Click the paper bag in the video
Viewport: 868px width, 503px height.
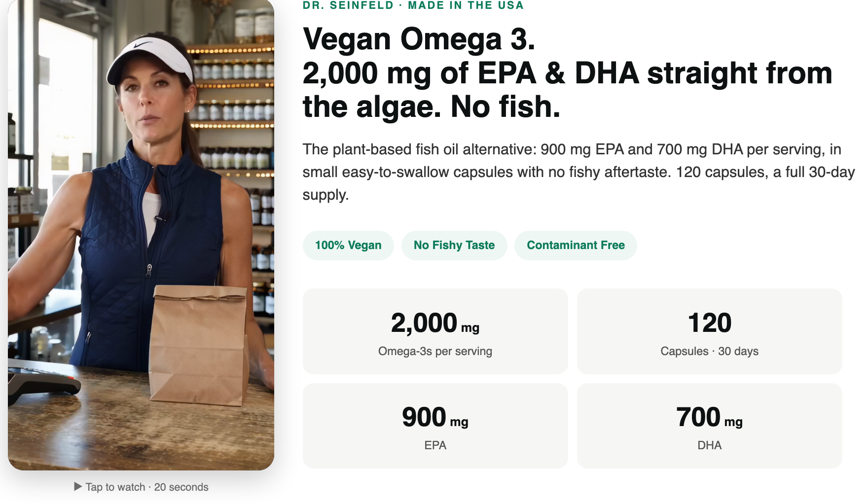point(199,345)
